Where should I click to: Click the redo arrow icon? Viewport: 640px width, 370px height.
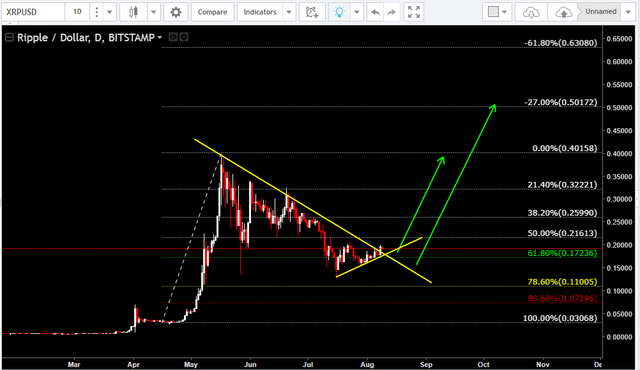coord(391,12)
